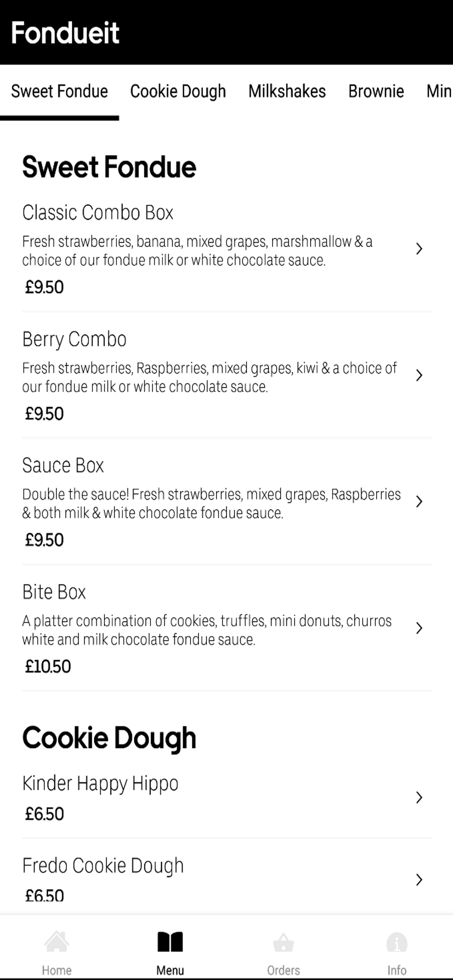Open Sauce Box chevron arrow
This screenshot has height=980, width=453.
click(x=419, y=501)
